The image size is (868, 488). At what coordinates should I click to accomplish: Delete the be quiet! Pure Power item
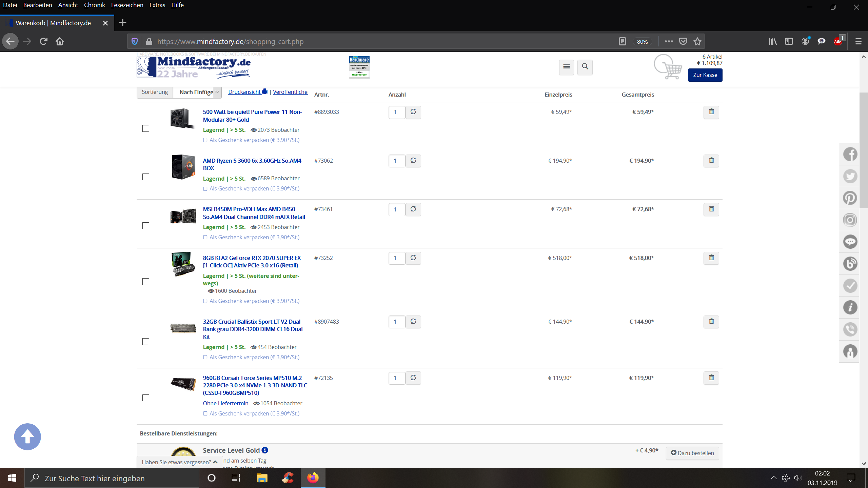click(x=711, y=112)
